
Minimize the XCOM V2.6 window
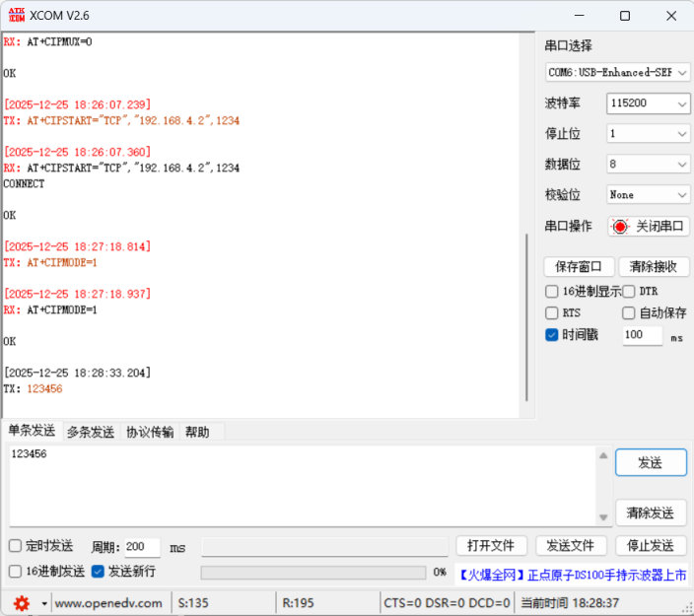coord(580,16)
